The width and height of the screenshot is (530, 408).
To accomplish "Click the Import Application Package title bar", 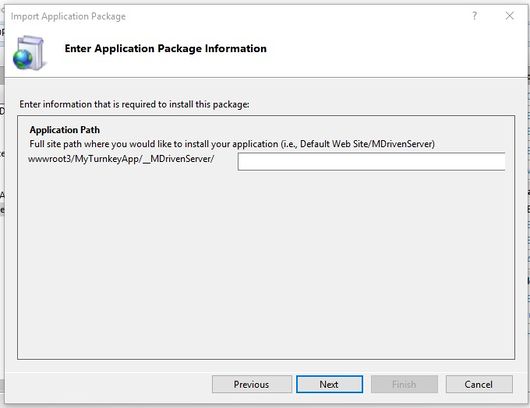I will (x=237, y=16).
